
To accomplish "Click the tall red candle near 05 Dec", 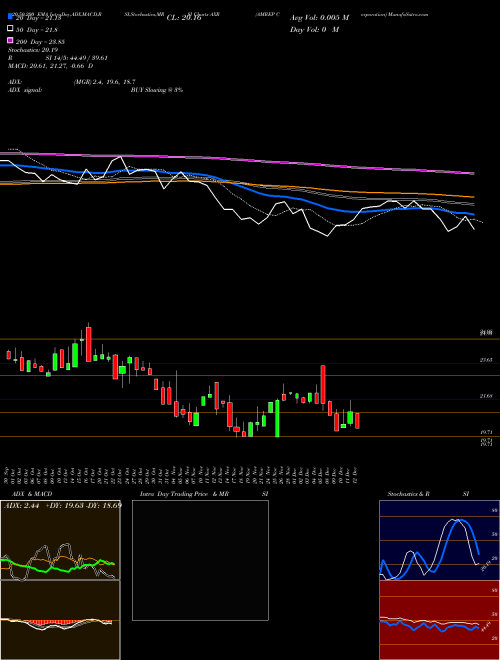I will 323,384.
